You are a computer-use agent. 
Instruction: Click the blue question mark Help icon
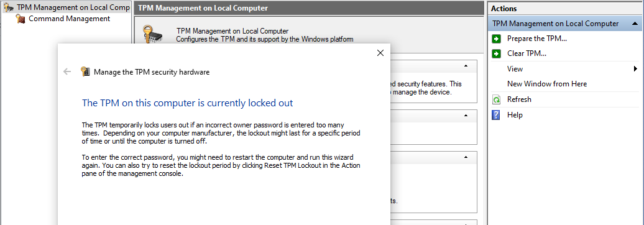coord(496,115)
